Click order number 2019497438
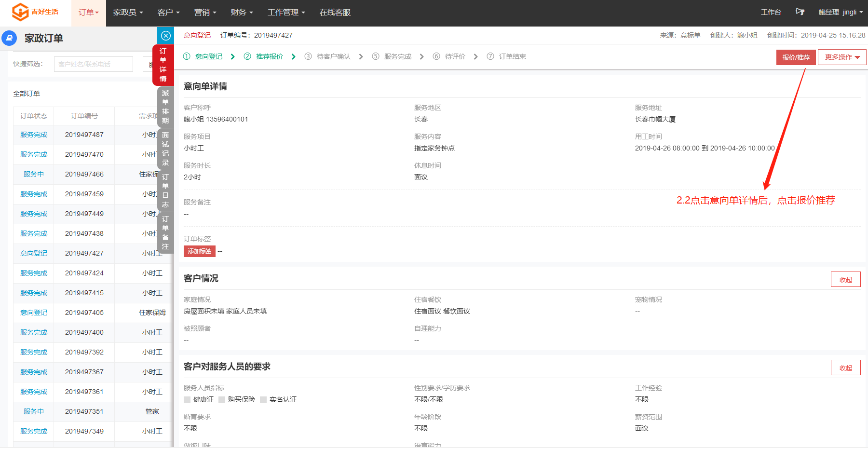The image size is (868, 449). point(84,234)
